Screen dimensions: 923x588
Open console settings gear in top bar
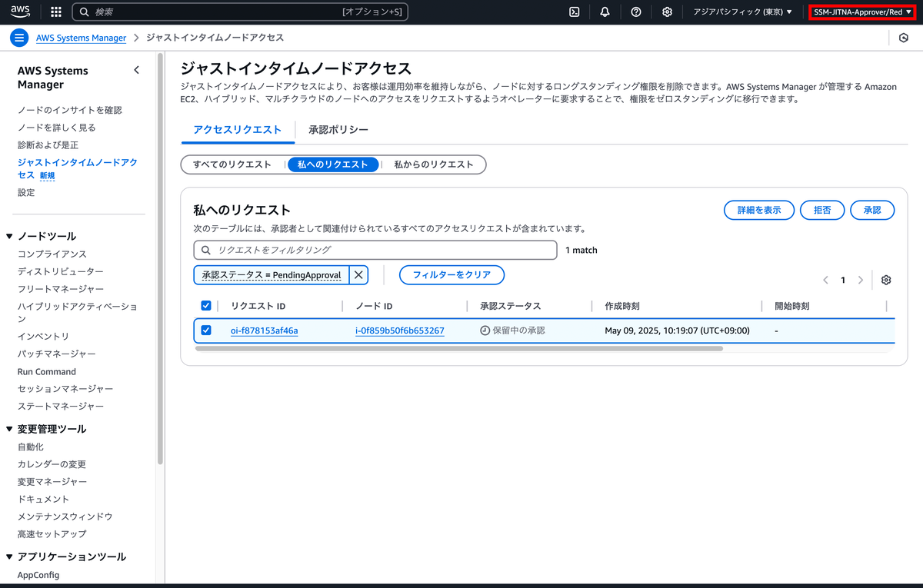click(x=667, y=12)
